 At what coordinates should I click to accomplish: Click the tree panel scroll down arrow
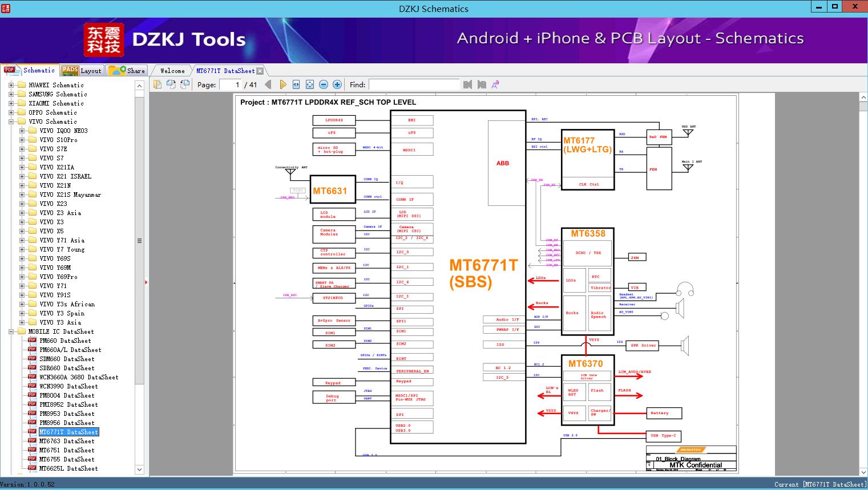[139, 469]
